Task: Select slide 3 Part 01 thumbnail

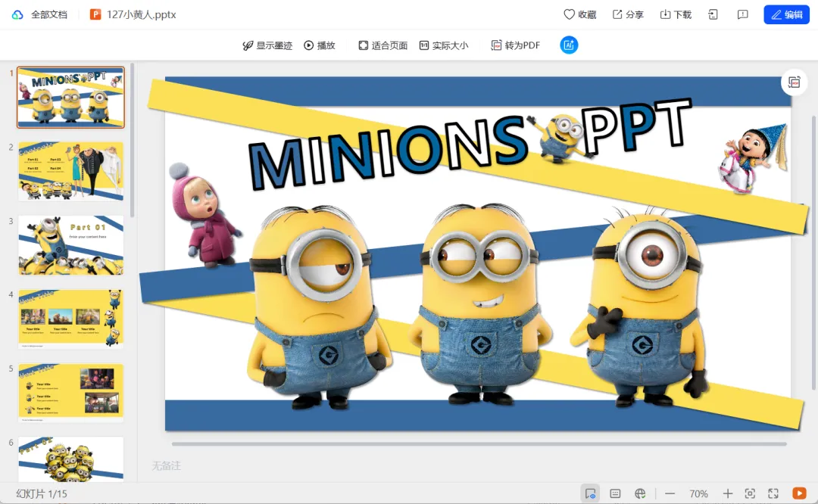Action: (x=71, y=245)
